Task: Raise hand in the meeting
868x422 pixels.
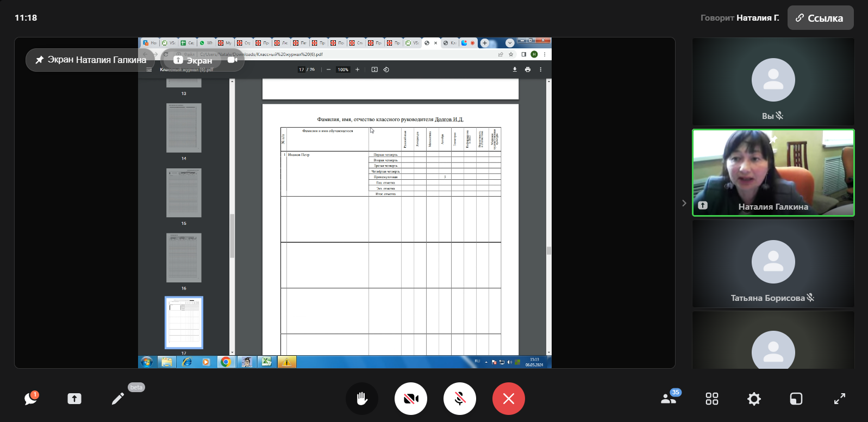Action: click(x=362, y=399)
